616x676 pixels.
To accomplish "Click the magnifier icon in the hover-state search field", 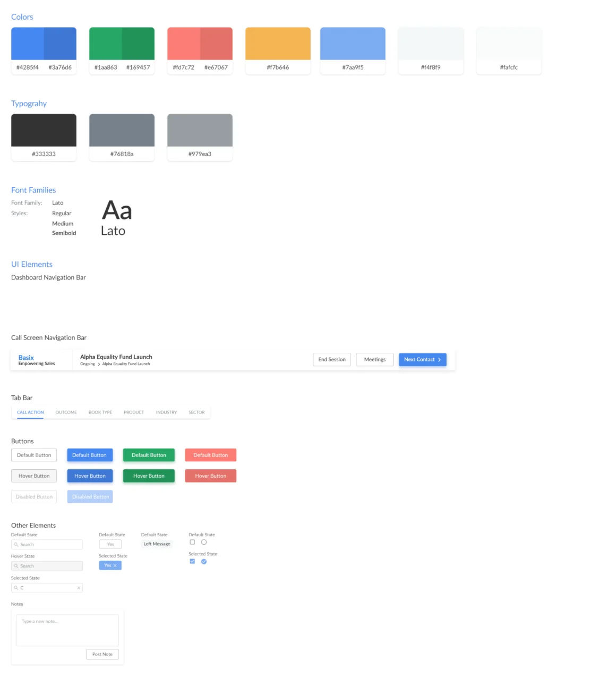I will tap(16, 566).
